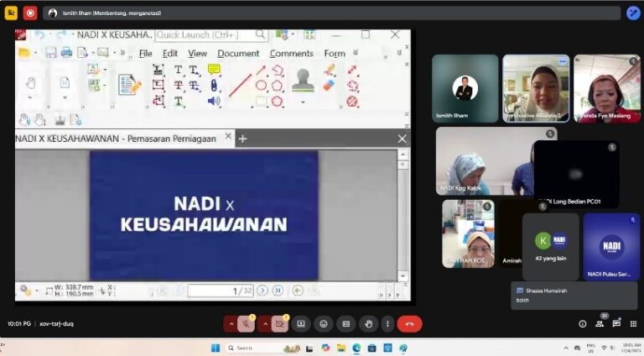Viewport: 644px width, 356px height.
Task: Open the Comments menu
Action: 292,54
